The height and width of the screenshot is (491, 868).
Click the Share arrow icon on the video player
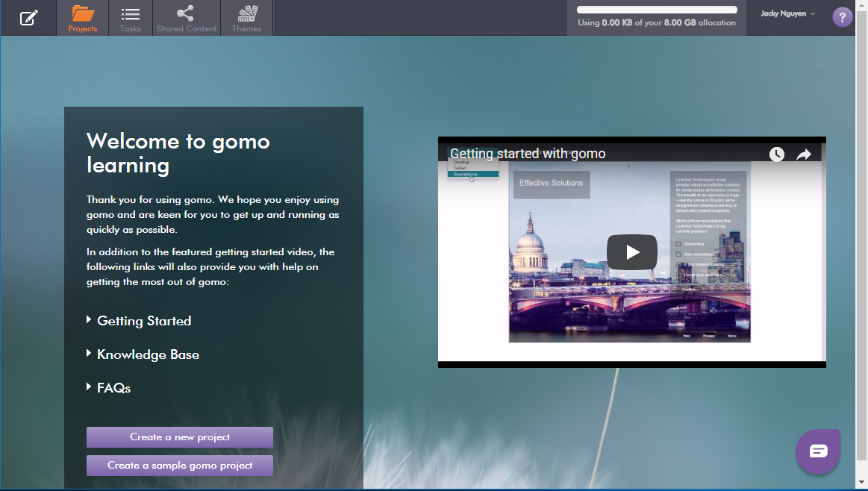click(804, 154)
